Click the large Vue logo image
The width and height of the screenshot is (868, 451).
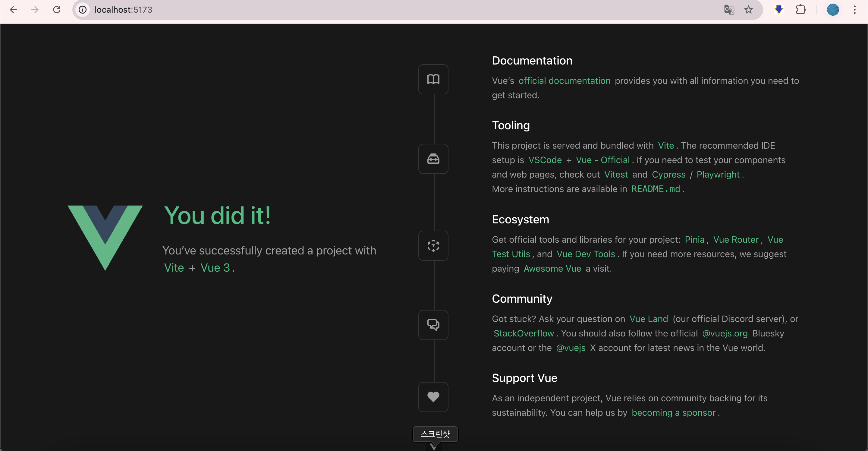[x=105, y=238]
